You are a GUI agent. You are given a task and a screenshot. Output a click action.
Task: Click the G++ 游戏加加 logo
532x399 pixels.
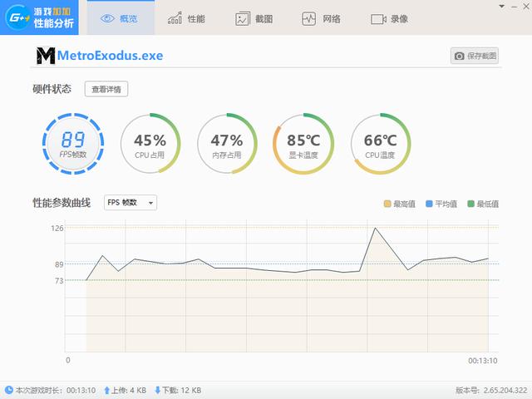39,17
